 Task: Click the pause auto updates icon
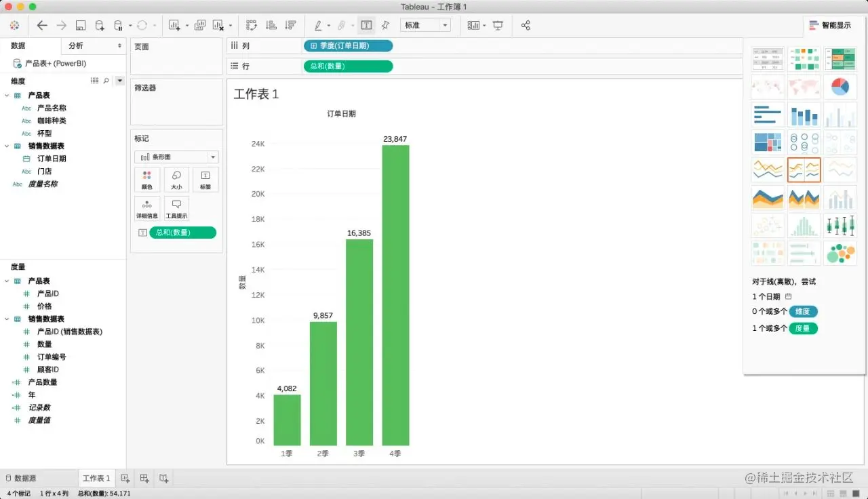(x=118, y=25)
